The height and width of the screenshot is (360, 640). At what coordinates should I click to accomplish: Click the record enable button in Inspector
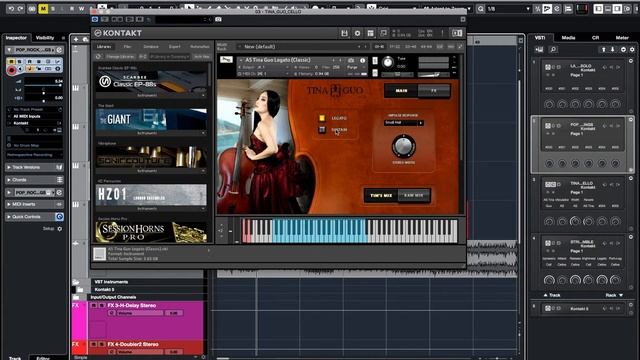11,70
